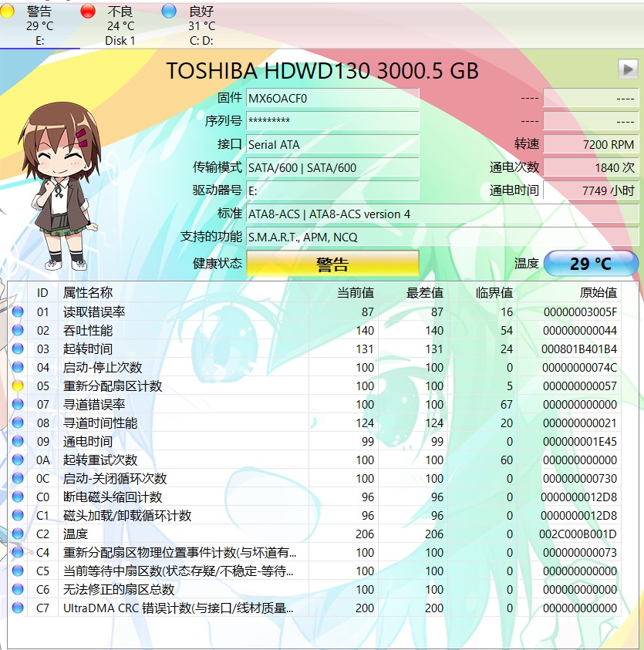The width and height of the screenshot is (644, 650).
Task: Click raw value 000000000073
Action: (580, 553)
